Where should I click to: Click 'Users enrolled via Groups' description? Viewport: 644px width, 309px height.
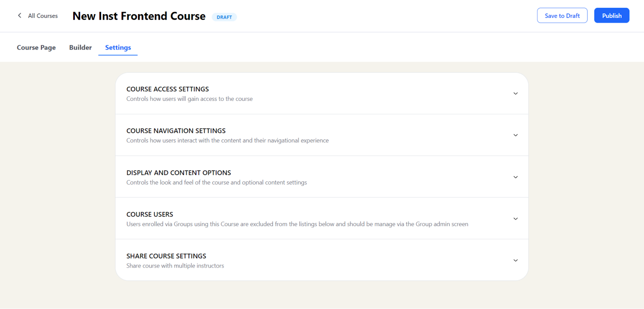297,224
